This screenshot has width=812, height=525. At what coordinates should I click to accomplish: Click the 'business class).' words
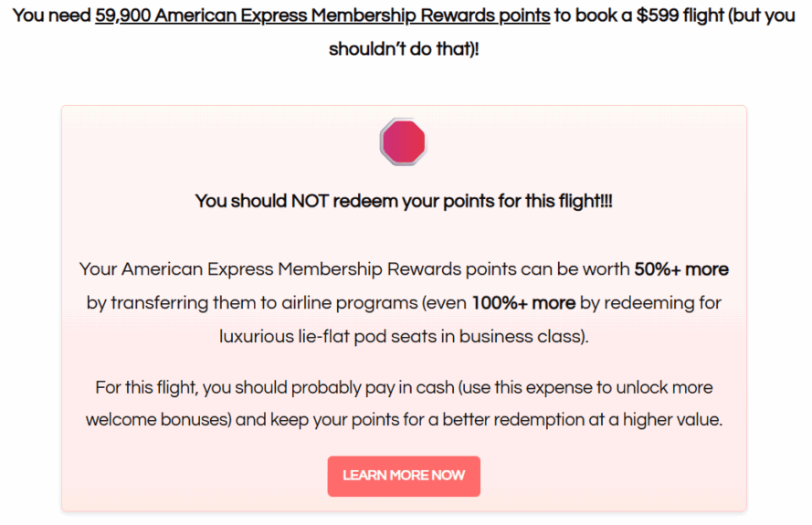pos(524,337)
